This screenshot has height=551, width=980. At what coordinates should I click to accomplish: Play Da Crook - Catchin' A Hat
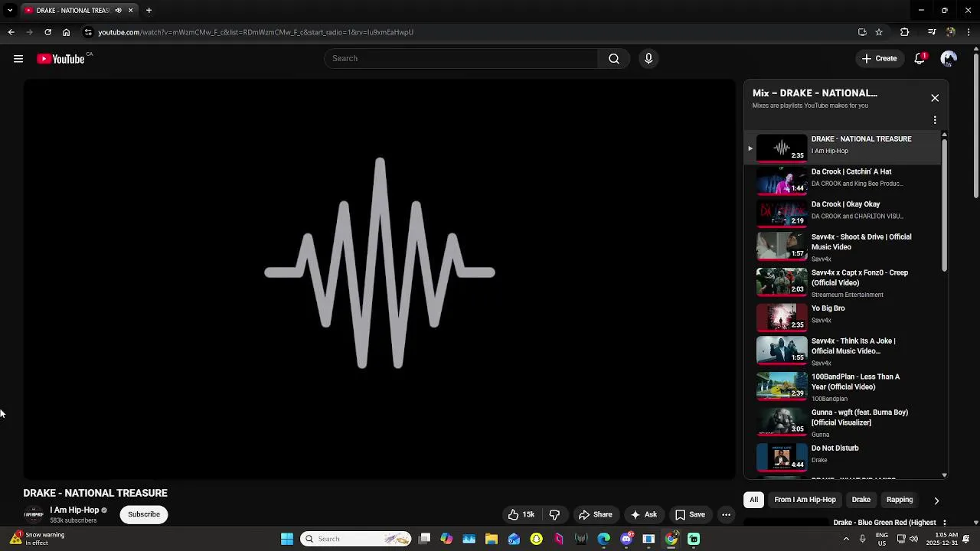pyautogui.click(x=842, y=180)
